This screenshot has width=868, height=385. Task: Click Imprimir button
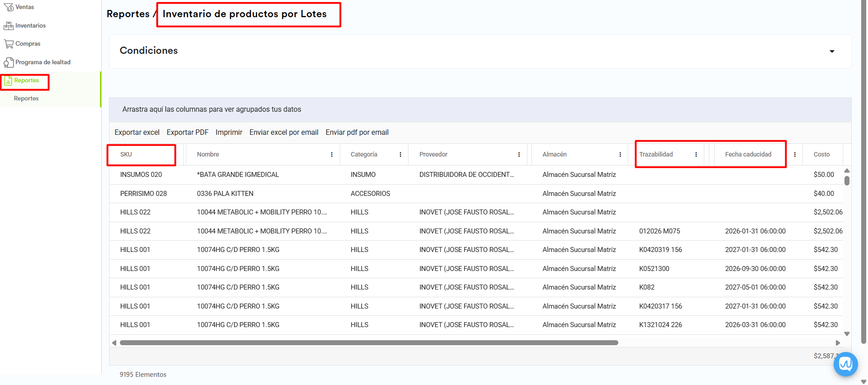pyautogui.click(x=229, y=133)
